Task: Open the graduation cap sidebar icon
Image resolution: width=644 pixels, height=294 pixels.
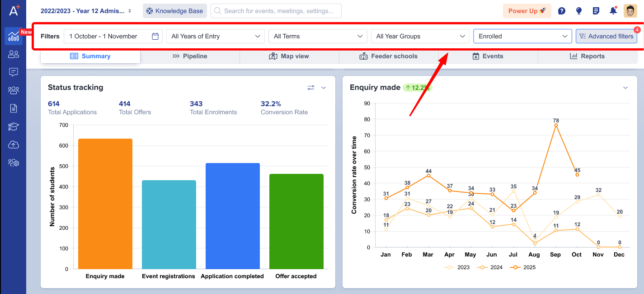Action: point(14,126)
